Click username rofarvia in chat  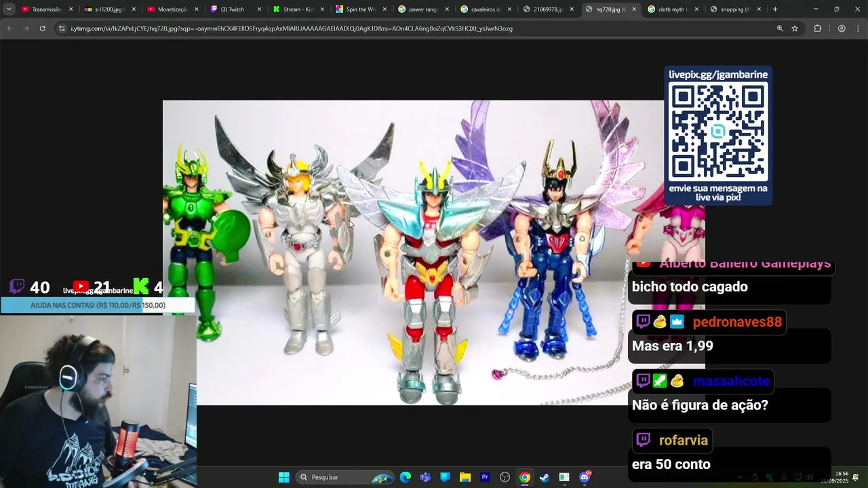(683, 441)
